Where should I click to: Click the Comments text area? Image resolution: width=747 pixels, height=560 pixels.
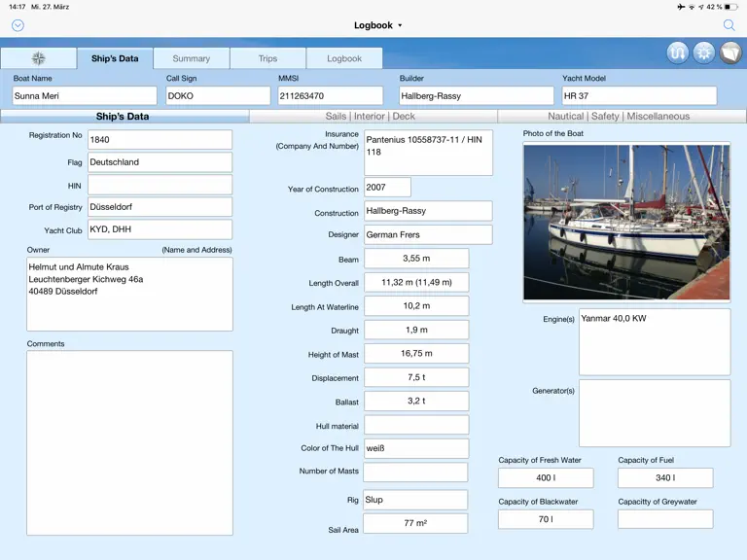pos(129,443)
